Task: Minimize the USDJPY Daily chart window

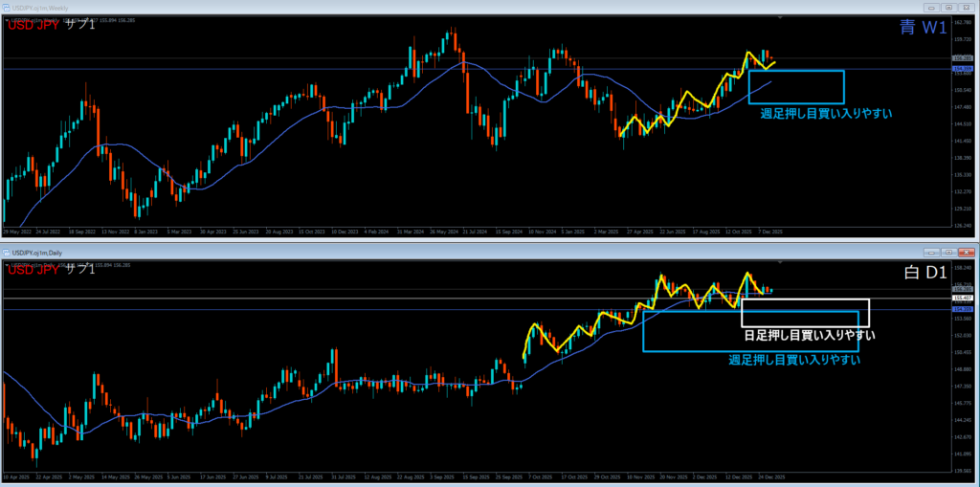Action: (x=932, y=253)
